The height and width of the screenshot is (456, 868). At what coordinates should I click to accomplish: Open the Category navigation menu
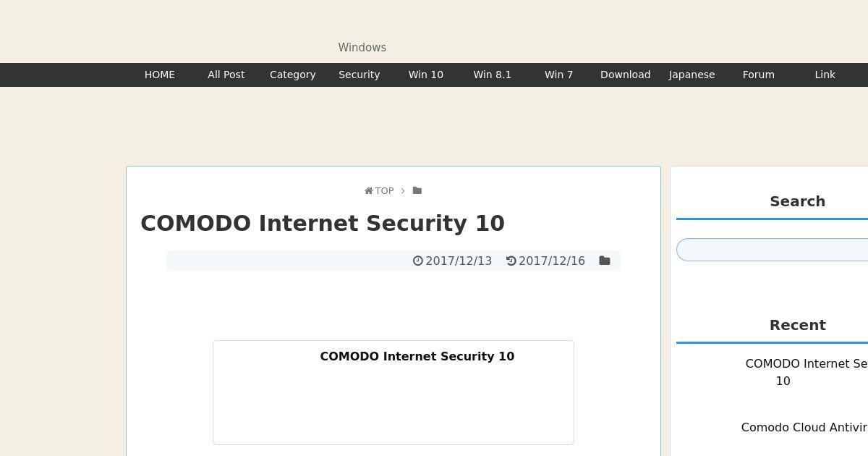tap(293, 75)
